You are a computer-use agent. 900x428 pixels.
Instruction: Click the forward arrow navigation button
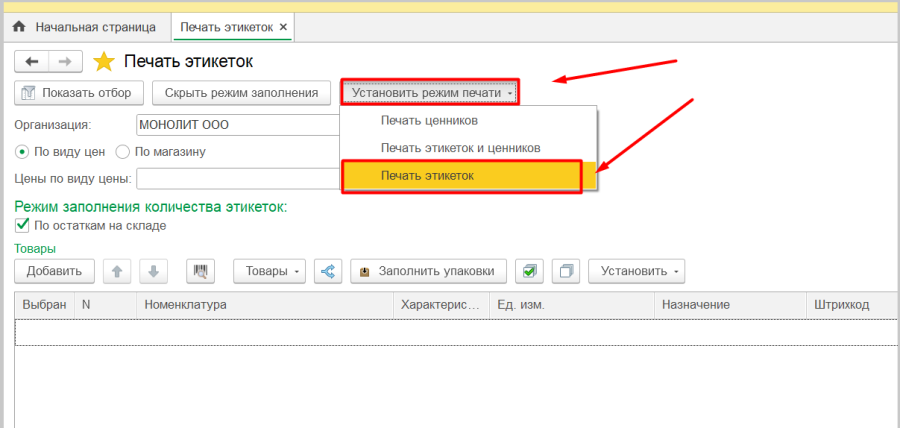coord(64,62)
